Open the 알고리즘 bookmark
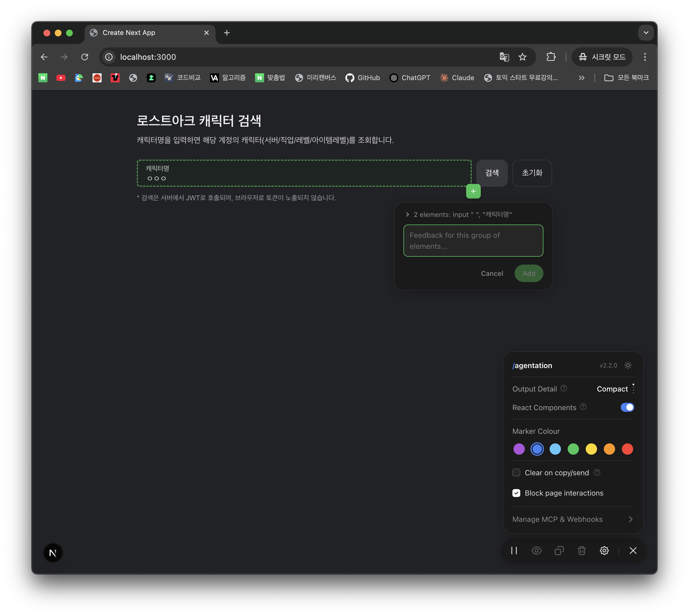This screenshot has width=689, height=616. click(x=228, y=78)
